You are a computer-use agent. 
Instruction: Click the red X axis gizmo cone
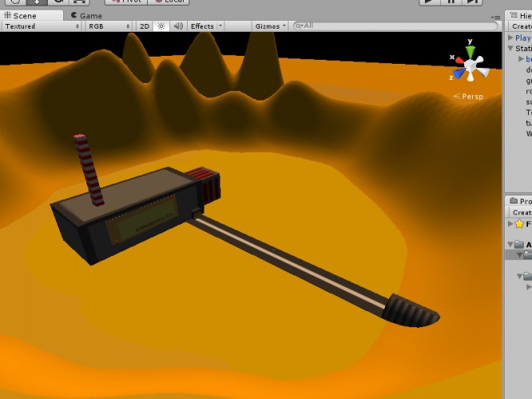pyautogui.click(x=460, y=61)
